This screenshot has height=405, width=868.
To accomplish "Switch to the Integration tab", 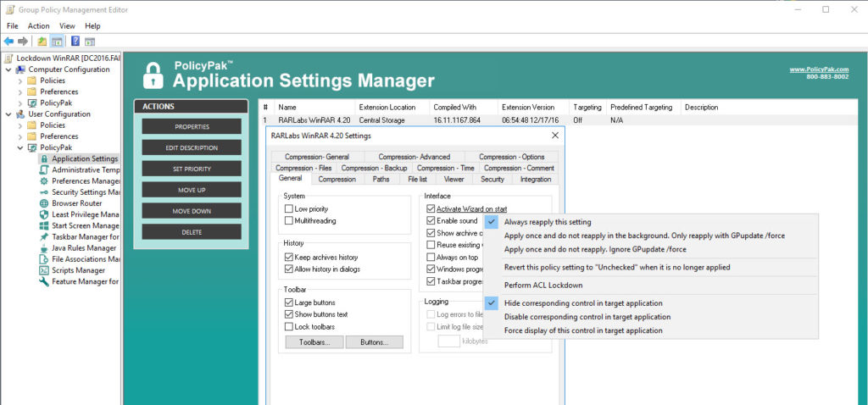I will coord(536,180).
